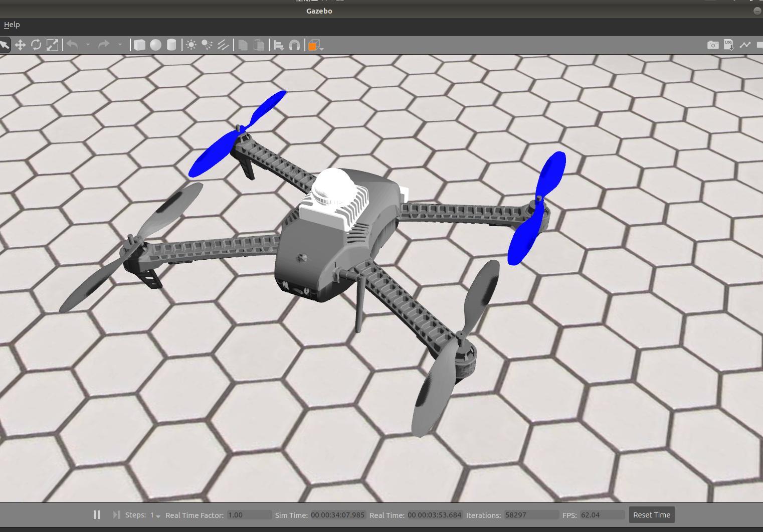Activate the Scale mode tool
Viewport: 763px width, 532px height.
click(x=52, y=45)
